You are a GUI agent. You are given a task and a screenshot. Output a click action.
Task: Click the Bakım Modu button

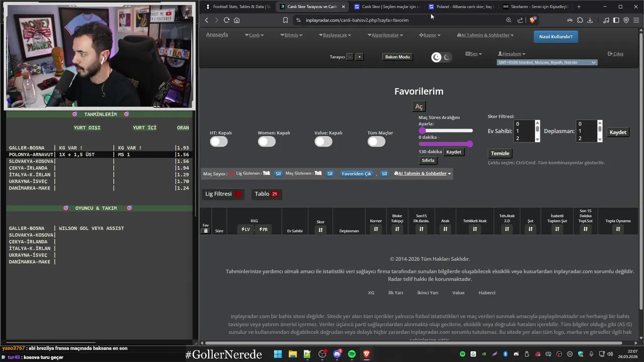[x=397, y=57]
